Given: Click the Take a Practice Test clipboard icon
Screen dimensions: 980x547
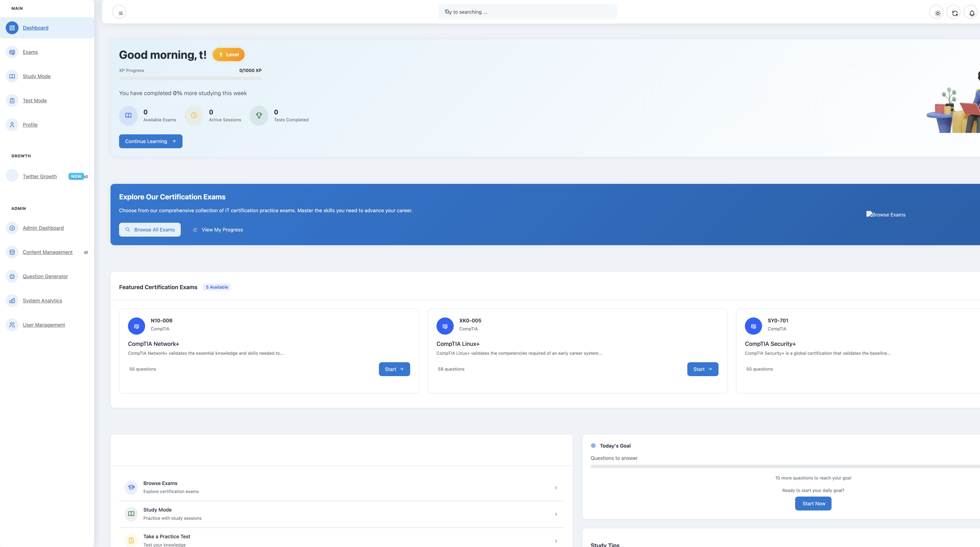Looking at the screenshot, I should [131, 540].
